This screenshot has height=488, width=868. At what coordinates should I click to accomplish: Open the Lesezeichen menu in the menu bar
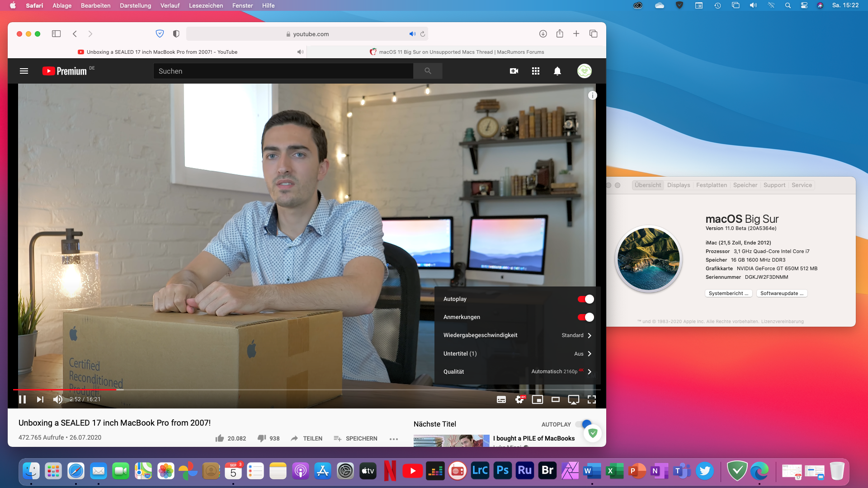coord(206,5)
